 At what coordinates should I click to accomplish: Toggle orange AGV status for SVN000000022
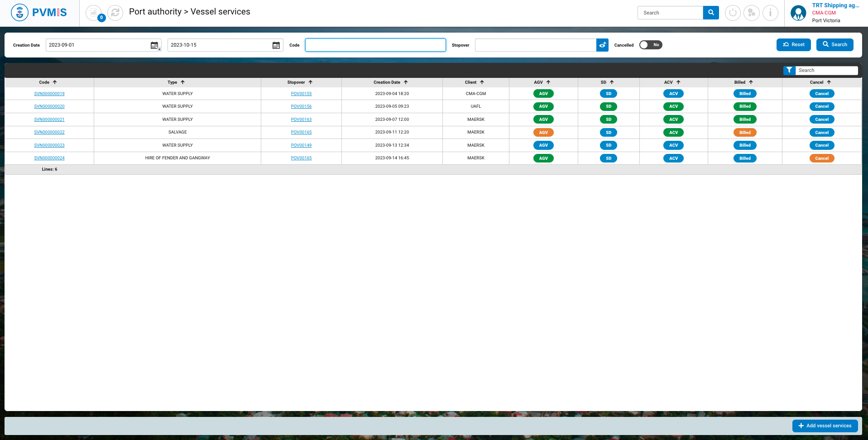pos(543,133)
